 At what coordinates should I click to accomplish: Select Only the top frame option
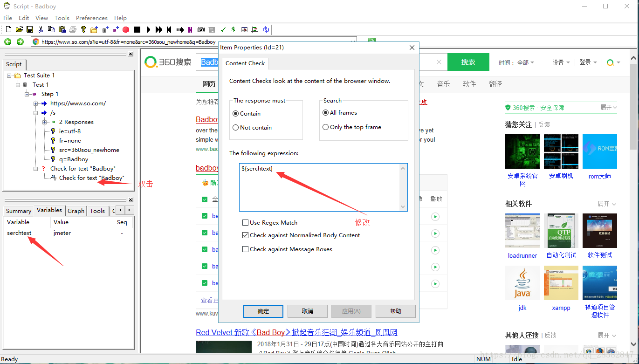coord(325,127)
